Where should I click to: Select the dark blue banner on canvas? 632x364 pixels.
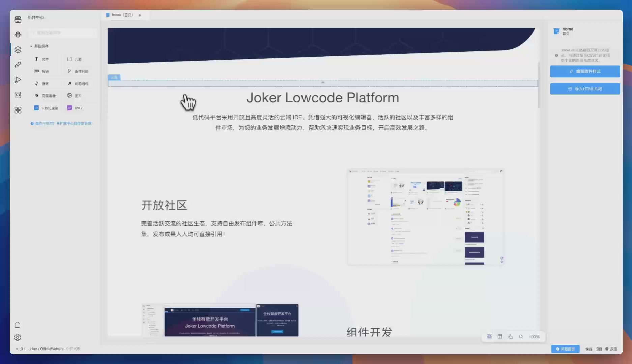point(321,45)
